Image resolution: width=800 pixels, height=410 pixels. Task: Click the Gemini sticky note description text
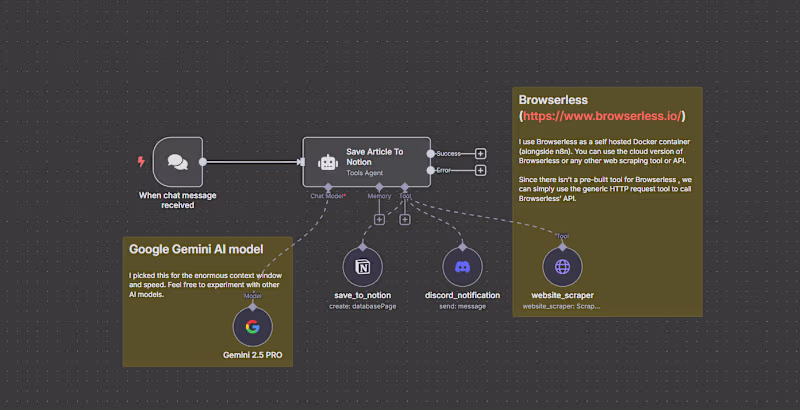pyautogui.click(x=204, y=285)
